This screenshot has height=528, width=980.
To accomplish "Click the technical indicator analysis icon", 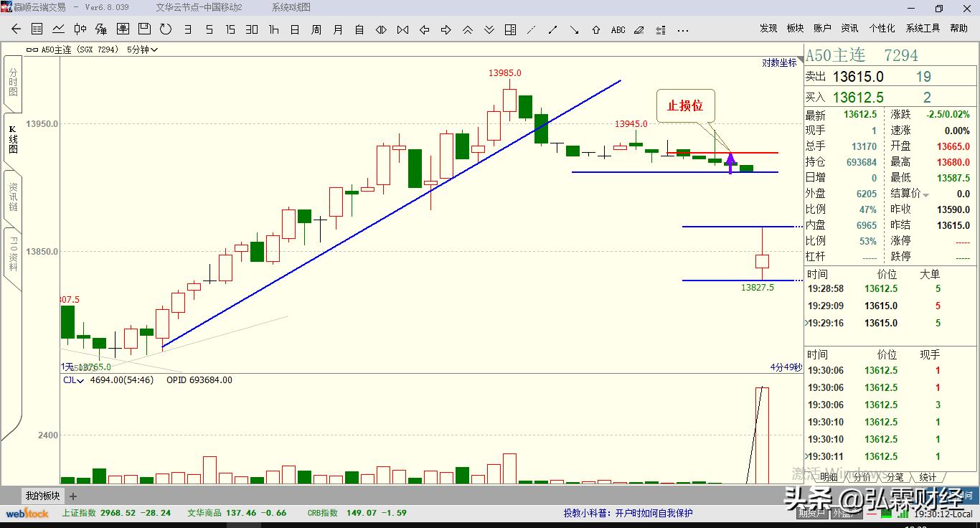I will [101, 29].
